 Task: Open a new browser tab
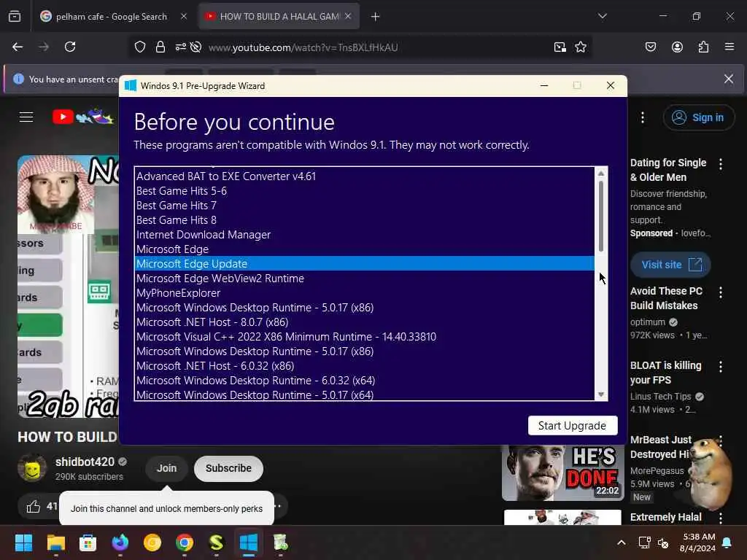376,17
